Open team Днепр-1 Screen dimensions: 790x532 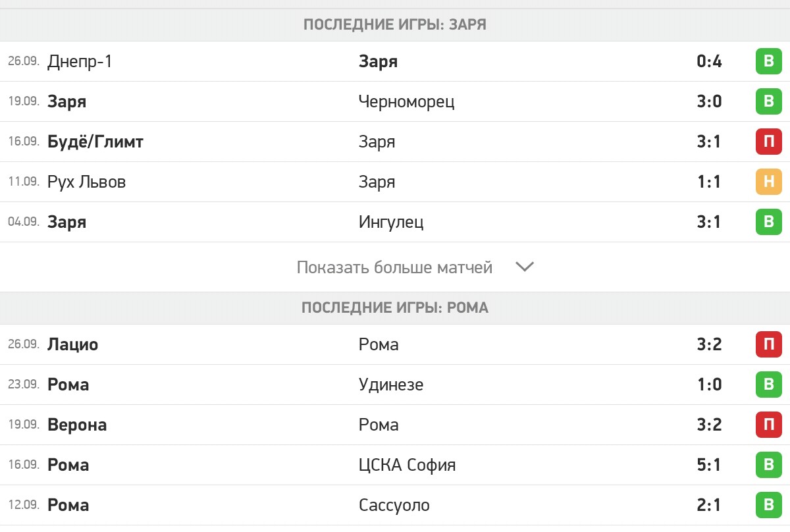(80, 62)
